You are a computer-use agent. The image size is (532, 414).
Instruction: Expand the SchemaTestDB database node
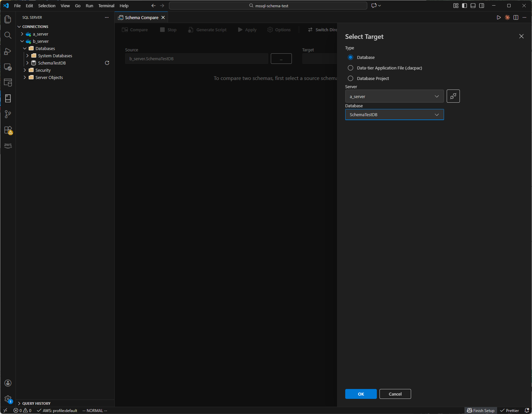point(27,63)
